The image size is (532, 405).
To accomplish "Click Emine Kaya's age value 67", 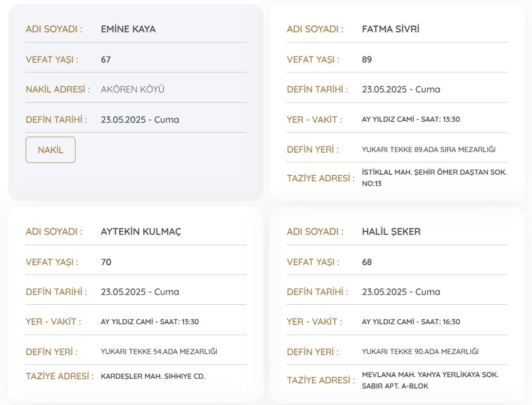I will tap(106, 60).
